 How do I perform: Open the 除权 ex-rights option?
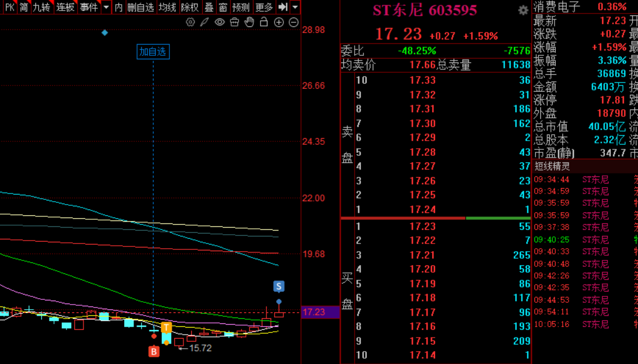tap(190, 7)
